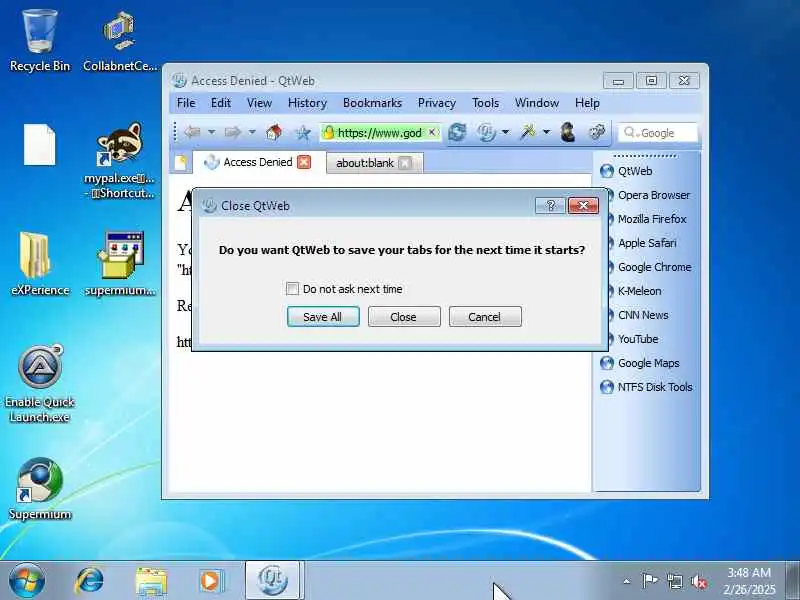Click Cancel in the Close QtWeb dialog

click(485, 317)
